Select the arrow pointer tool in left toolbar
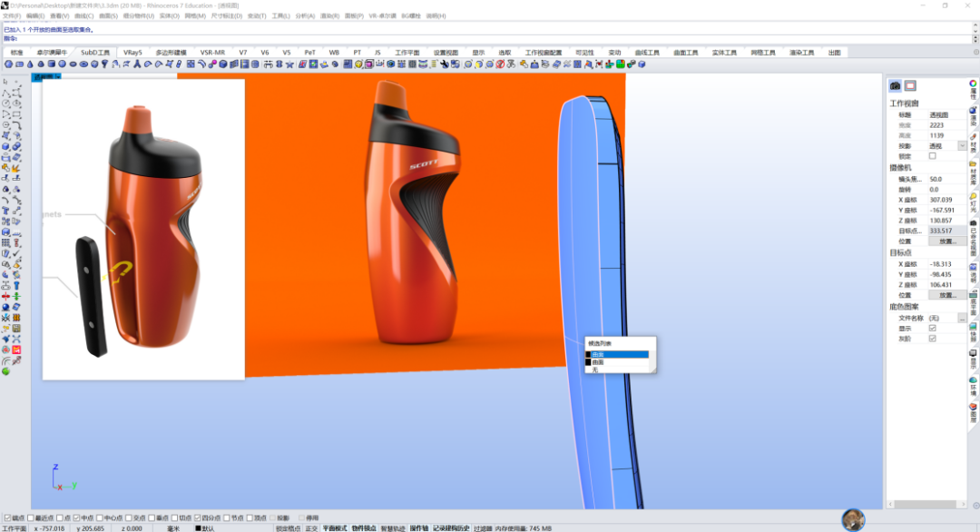The width and height of the screenshot is (980, 532). 5,82
